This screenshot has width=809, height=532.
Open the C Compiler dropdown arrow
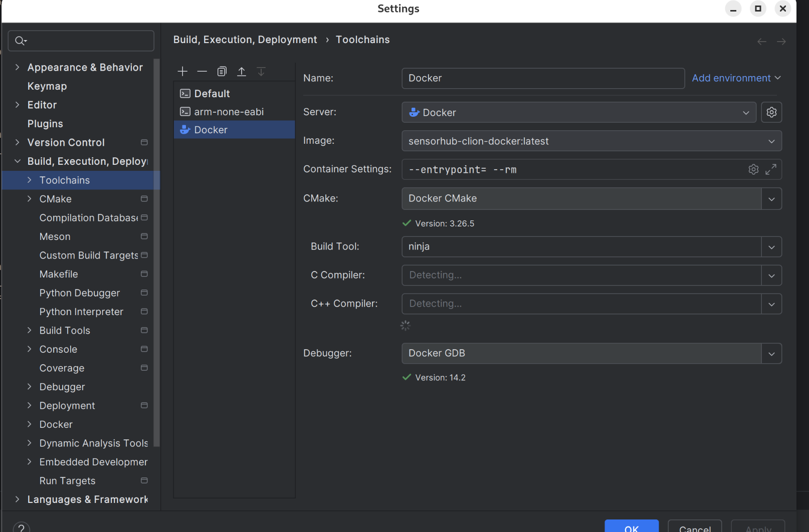771,276
